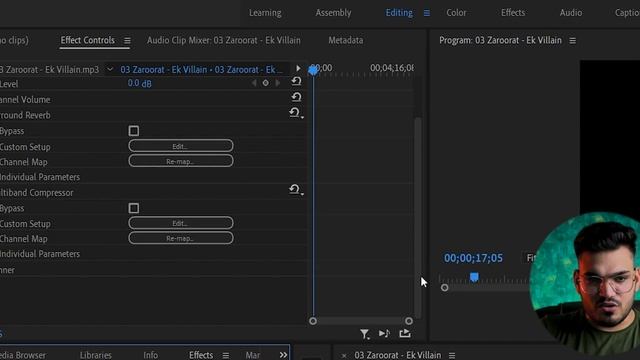Select the Effects panel tab

click(x=201, y=355)
